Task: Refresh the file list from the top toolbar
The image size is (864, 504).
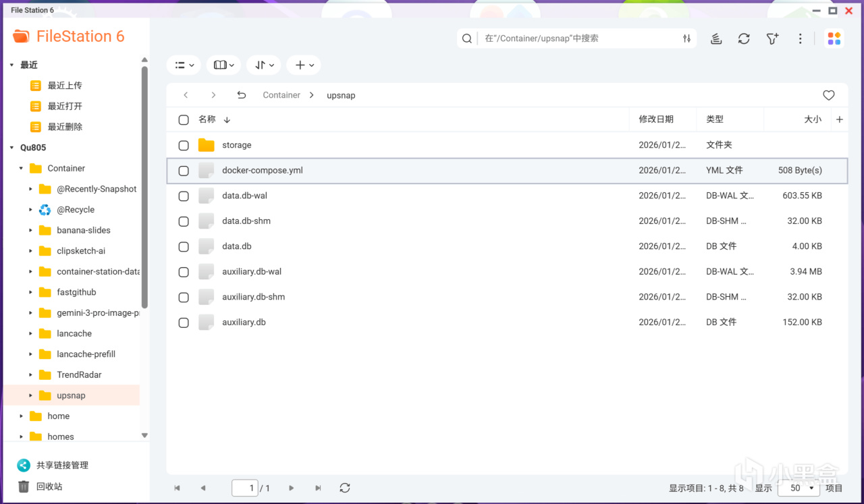Action: [x=744, y=38]
